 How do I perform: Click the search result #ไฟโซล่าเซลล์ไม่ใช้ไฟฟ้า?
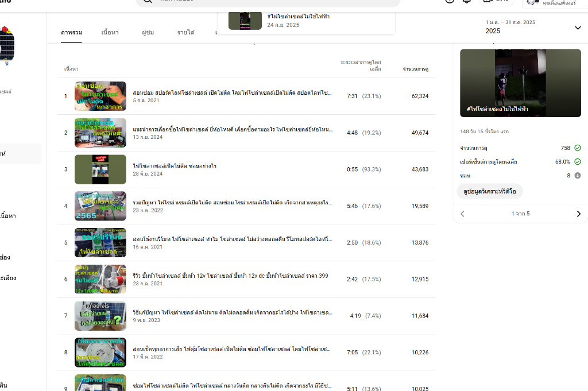pyautogui.click(x=298, y=17)
